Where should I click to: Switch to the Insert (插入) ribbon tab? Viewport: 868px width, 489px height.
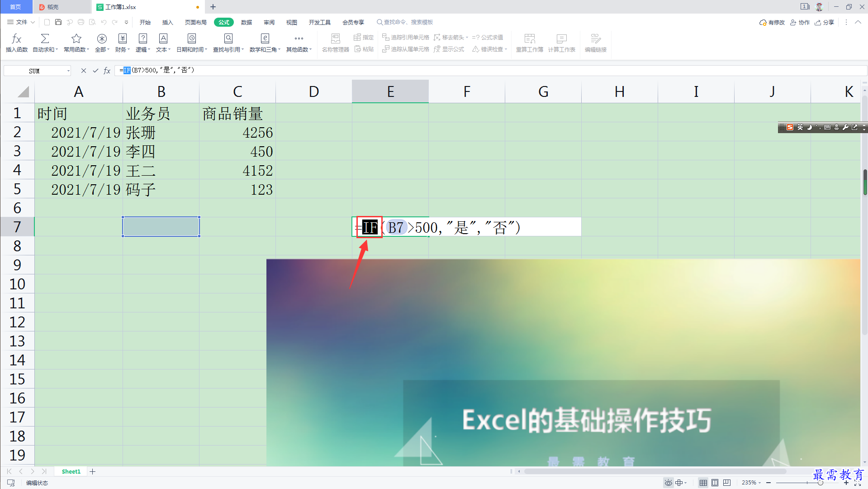pos(168,22)
